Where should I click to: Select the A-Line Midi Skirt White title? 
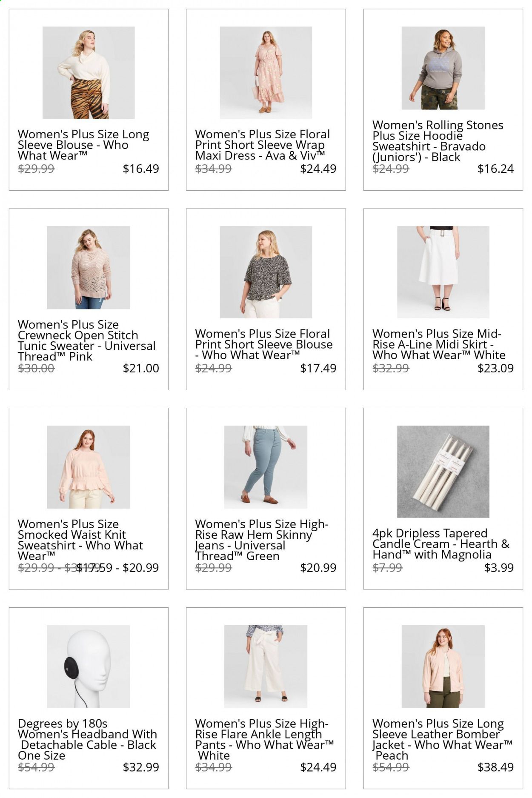pyautogui.click(x=439, y=344)
